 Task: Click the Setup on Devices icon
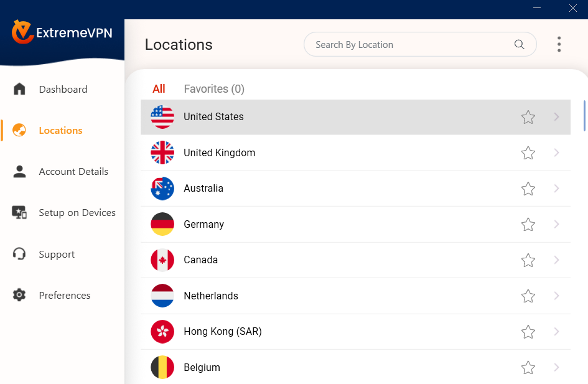[x=19, y=212]
